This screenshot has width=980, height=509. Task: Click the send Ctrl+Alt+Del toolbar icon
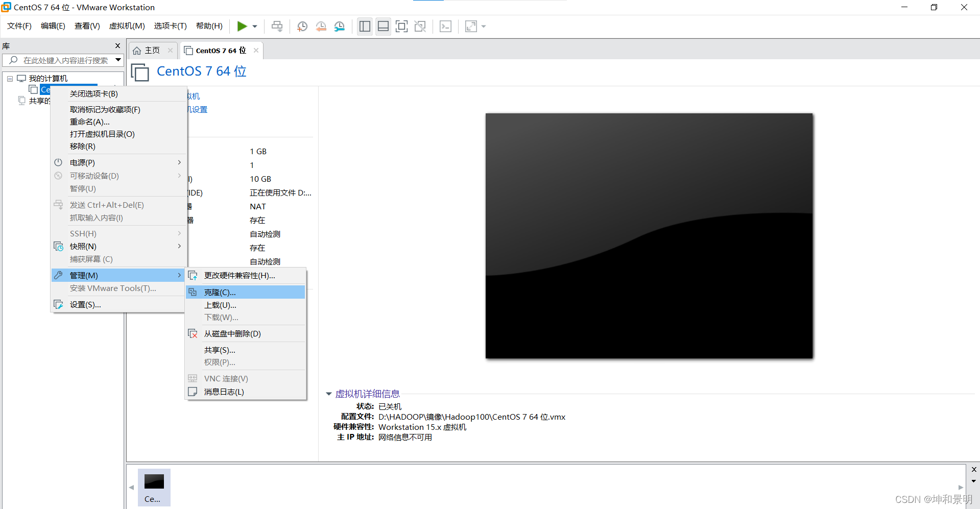click(x=277, y=27)
